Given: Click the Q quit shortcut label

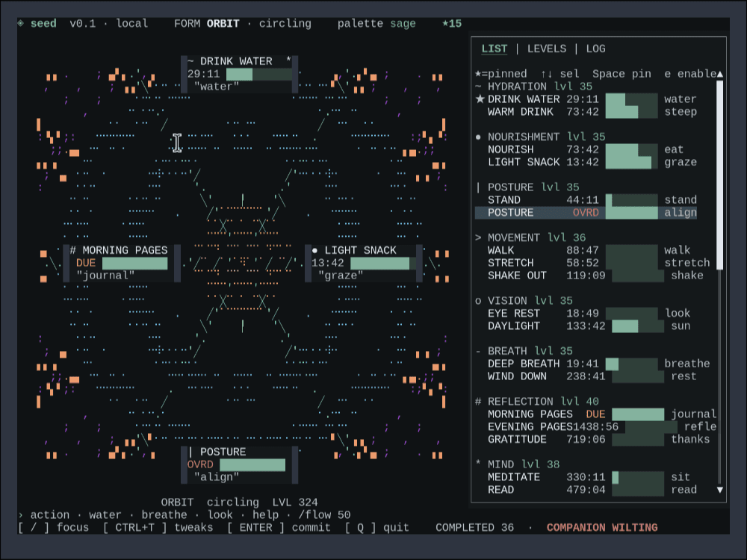Looking at the screenshot, I should coord(376,527).
